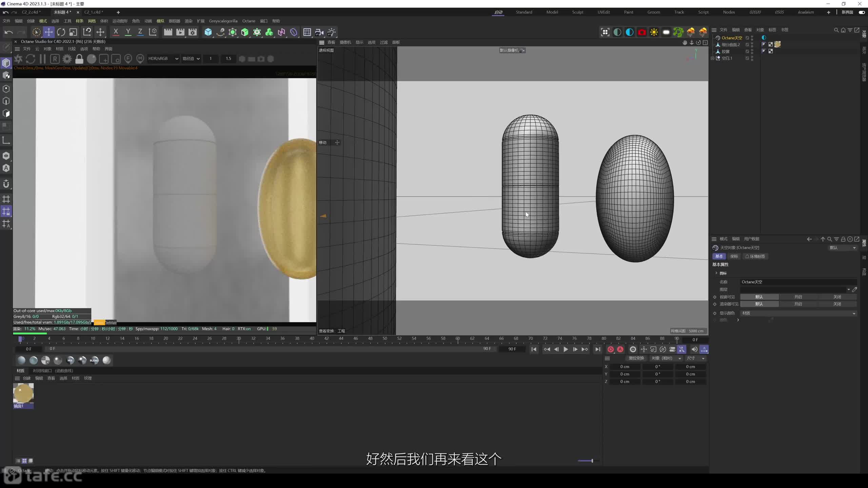This screenshot has height=488, width=868.
Task: Toggle Octane live viewer lock resolution
Action: tap(79, 59)
